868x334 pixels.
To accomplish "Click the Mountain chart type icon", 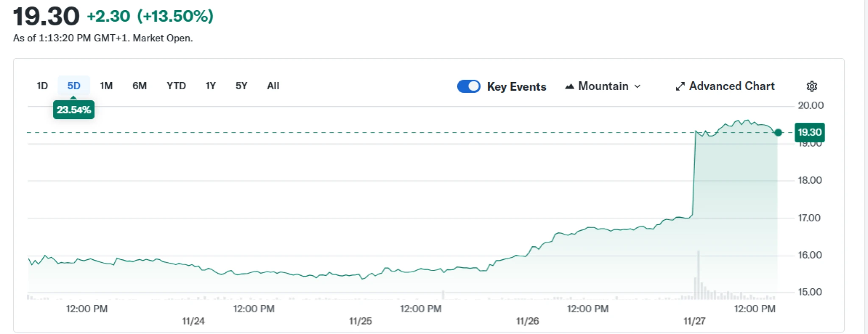I will [570, 86].
